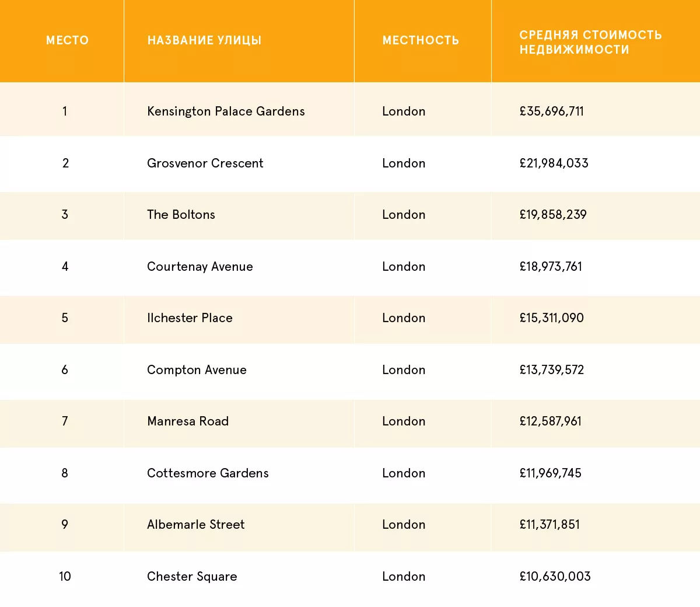Image resolution: width=700 pixels, height=607 pixels.
Task: Click the price £21,984,033
Action: (x=554, y=163)
